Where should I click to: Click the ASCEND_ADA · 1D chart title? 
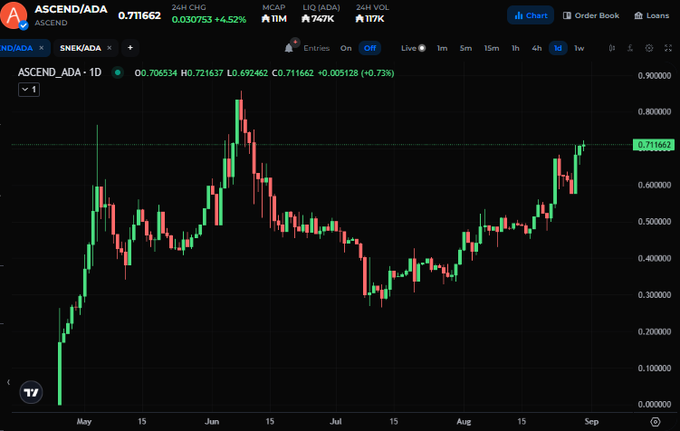point(59,72)
